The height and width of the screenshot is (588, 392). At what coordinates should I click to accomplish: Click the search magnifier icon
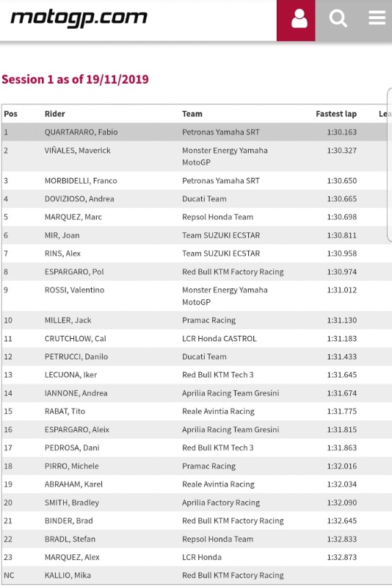pos(338,18)
